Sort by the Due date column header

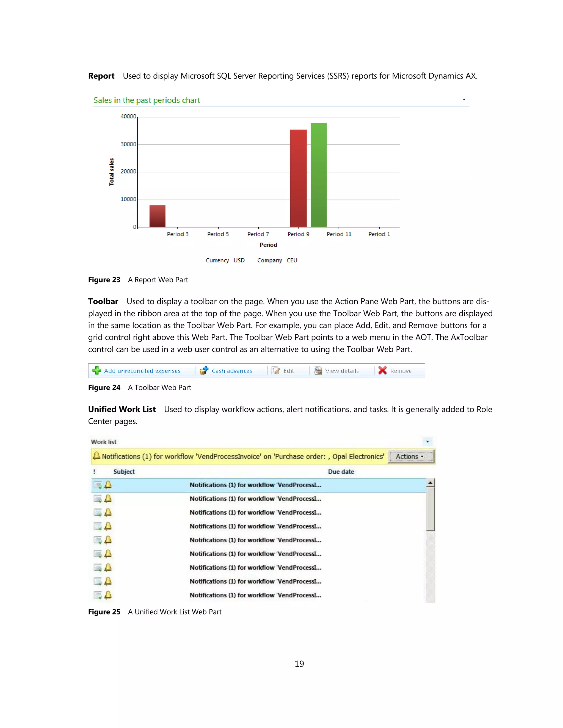tap(341, 472)
